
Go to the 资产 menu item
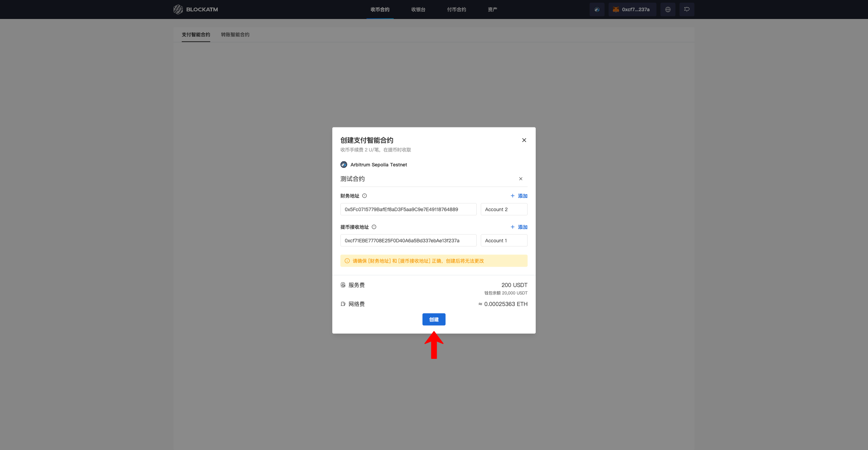coord(492,9)
